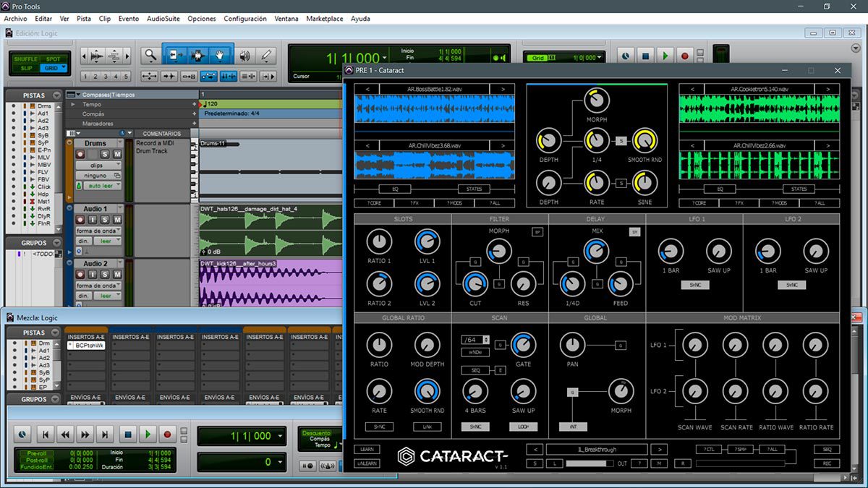Click Zoom preset 1 button
Image resolution: width=868 pixels, height=488 pixels.
pos(86,76)
